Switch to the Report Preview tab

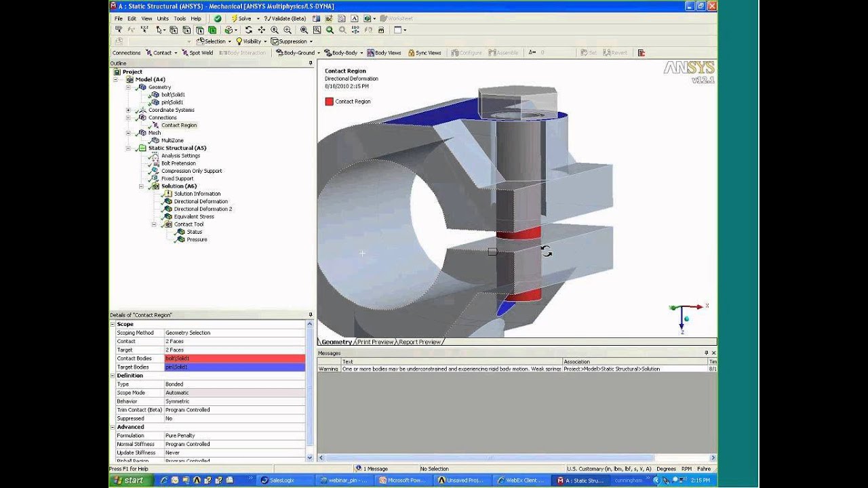point(419,342)
